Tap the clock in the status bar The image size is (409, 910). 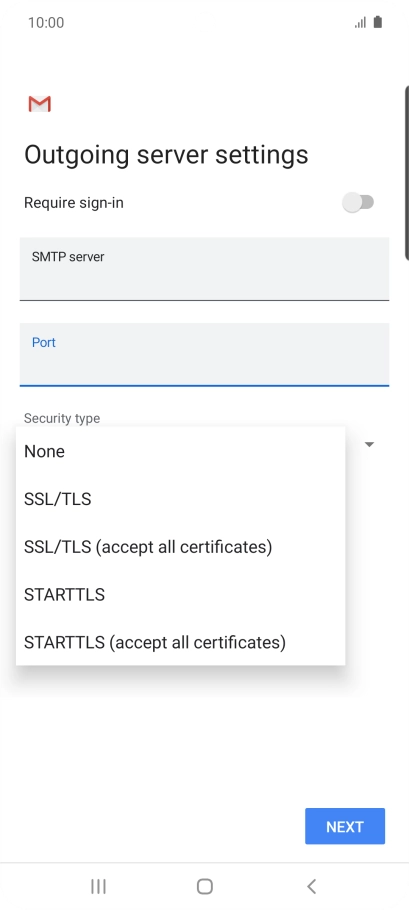point(46,23)
